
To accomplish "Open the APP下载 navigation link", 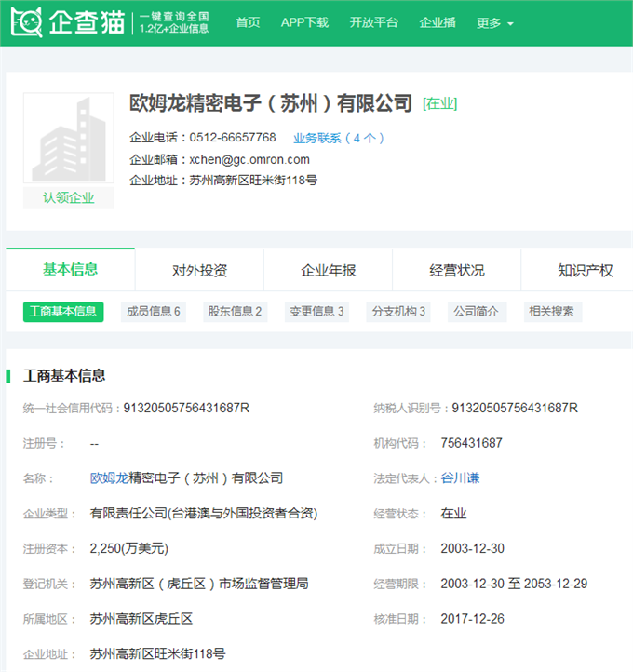I will coord(304,22).
